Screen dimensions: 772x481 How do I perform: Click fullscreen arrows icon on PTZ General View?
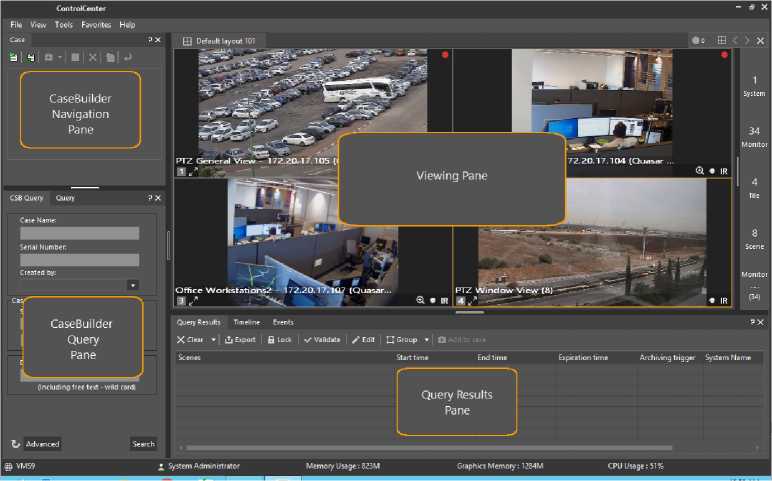192,172
